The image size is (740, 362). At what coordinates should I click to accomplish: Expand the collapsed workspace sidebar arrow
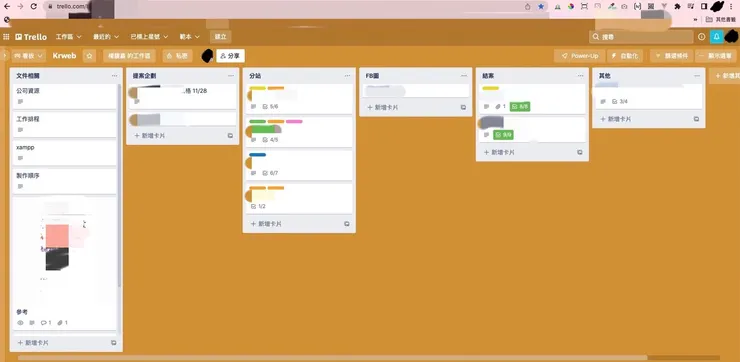4,56
